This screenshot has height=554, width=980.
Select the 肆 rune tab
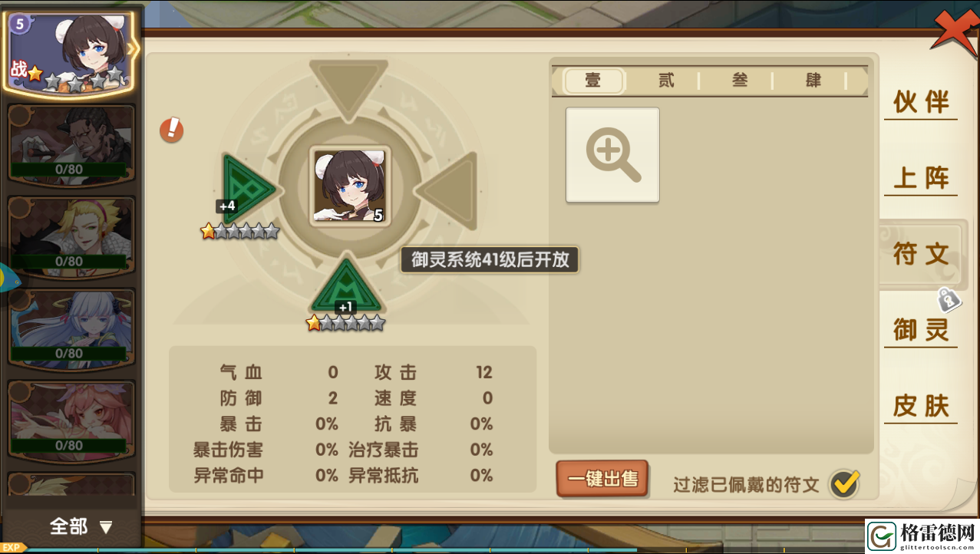(x=813, y=81)
